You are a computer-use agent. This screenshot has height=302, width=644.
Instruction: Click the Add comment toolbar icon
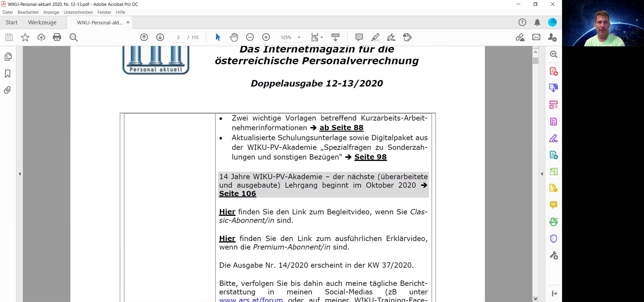(359, 37)
